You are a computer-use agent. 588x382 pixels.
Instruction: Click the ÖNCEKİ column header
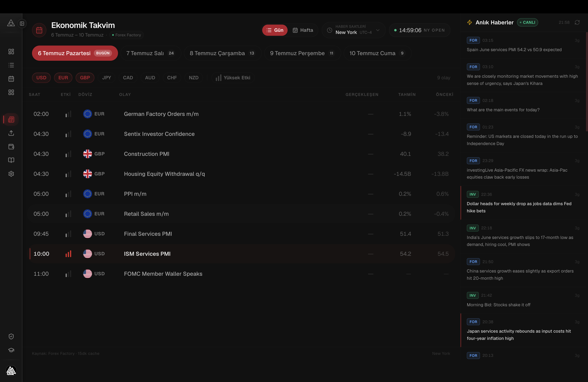click(x=444, y=95)
